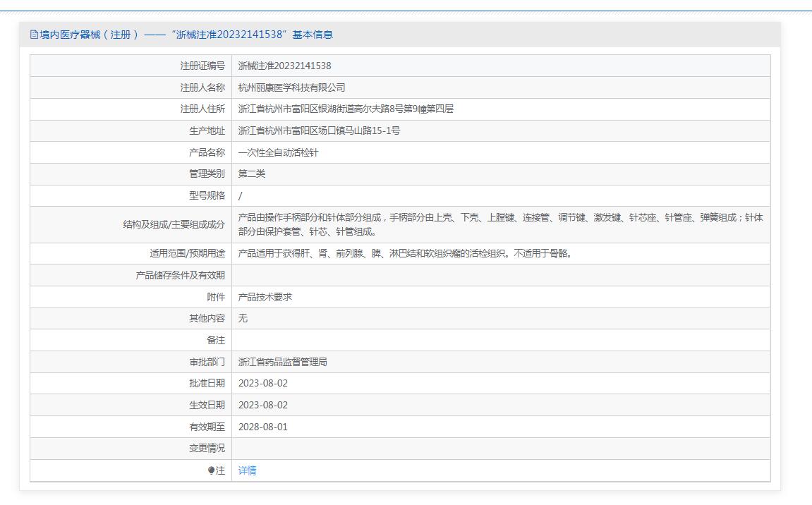Click the 无 value in 其他内容 row
This screenshot has height=505, width=812.
click(x=243, y=318)
